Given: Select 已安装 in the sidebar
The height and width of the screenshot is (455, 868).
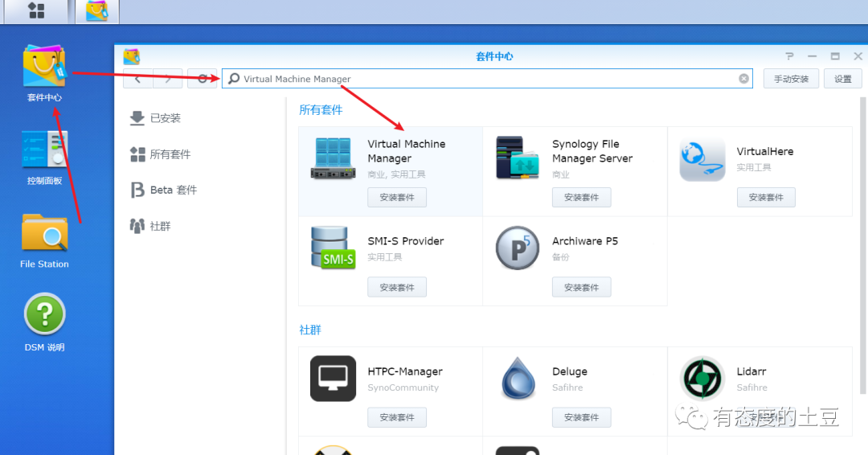Looking at the screenshot, I should click(x=155, y=118).
